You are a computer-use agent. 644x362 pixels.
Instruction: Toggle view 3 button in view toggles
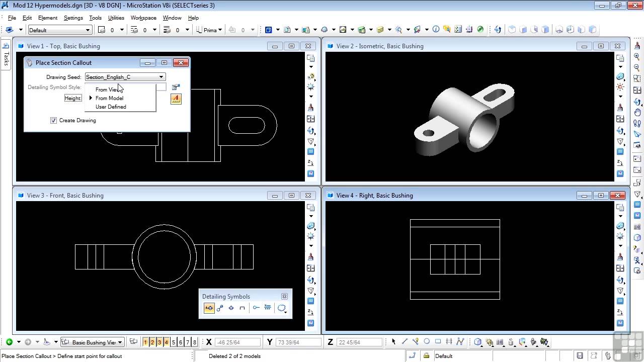tap(159, 342)
